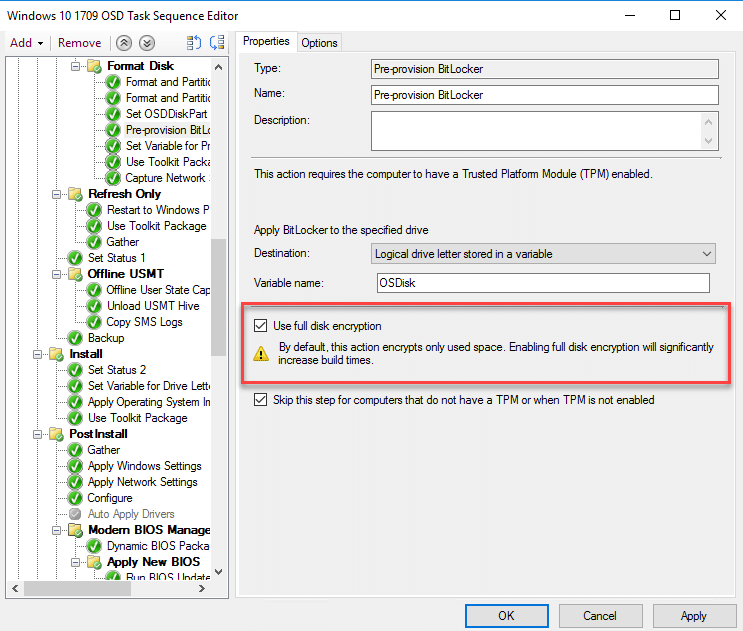Viewport: 743px width, 631px height.
Task: Open the Destination dropdown
Action: (543, 254)
